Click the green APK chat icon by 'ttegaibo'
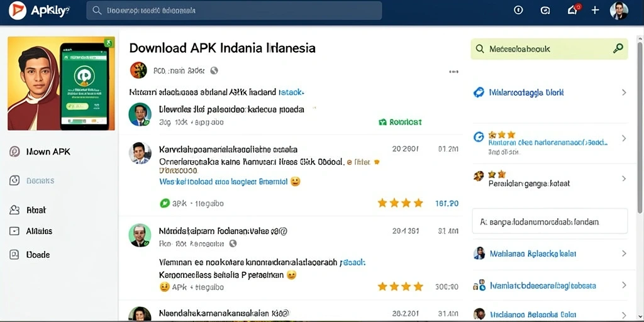Image resolution: width=644 pixels, height=322 pixels. (164, 203)
